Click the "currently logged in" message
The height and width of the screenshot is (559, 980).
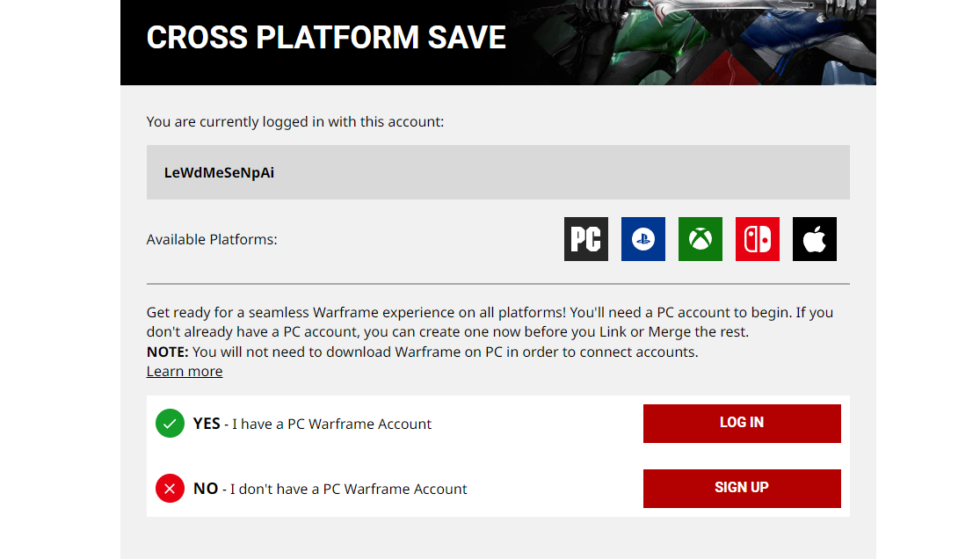[295, 122]
